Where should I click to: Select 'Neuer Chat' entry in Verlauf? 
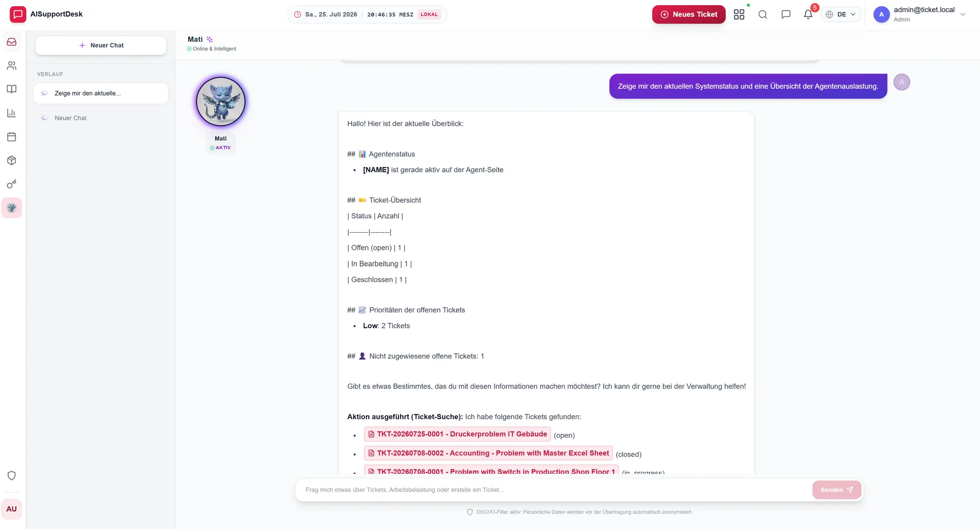pos(101,118)
